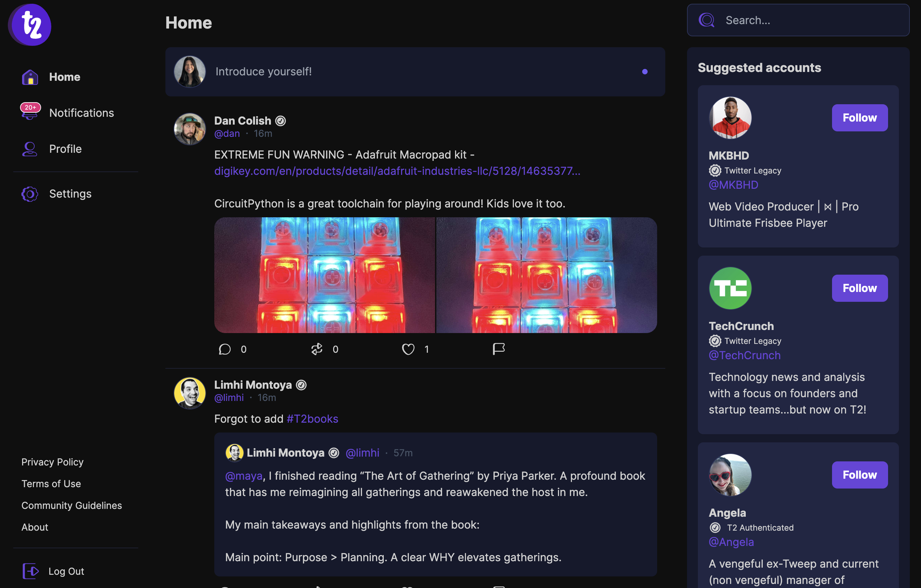
Task: Open Community Guidelines page
Action: click(x=72, y=505)
